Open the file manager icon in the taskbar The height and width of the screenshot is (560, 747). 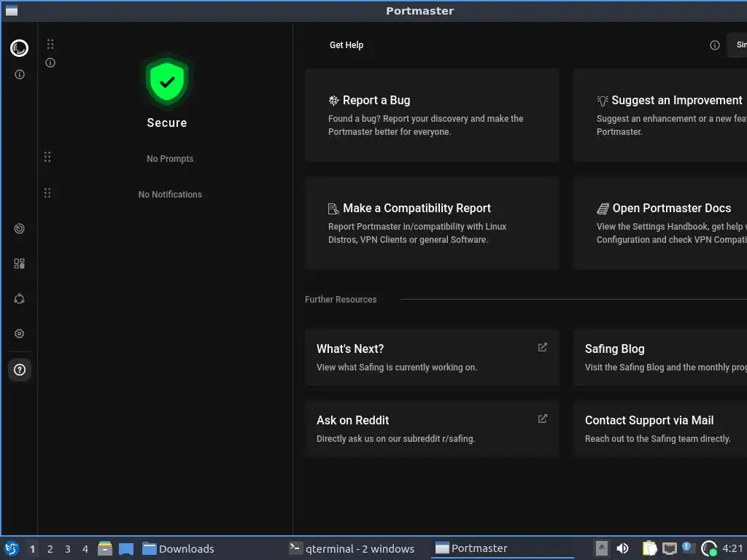pos(105,548)
